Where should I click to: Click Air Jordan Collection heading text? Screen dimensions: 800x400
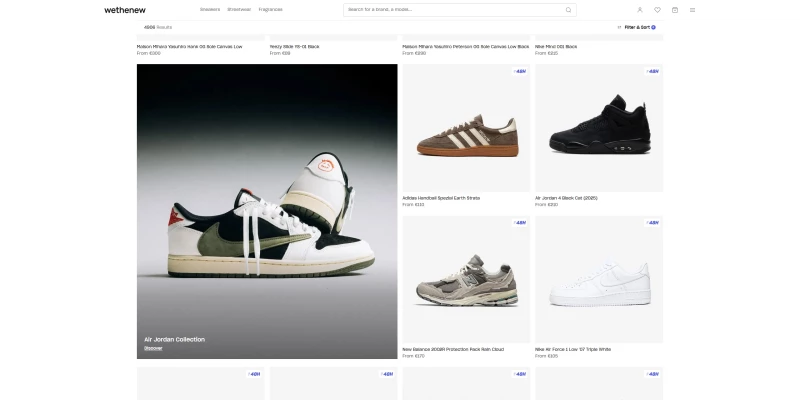coord(174,339)
